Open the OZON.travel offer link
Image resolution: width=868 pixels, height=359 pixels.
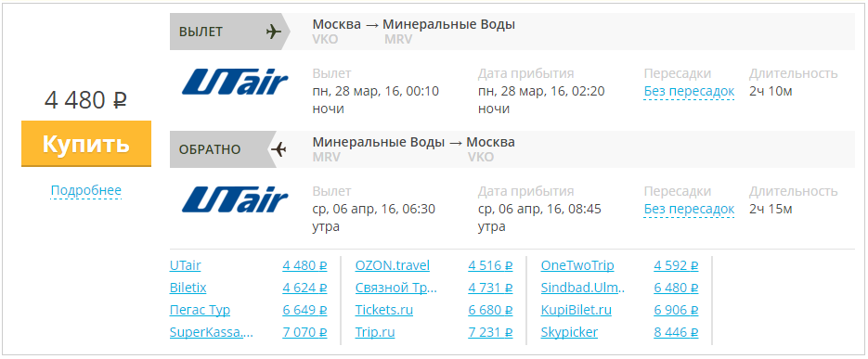pos(393,265)
